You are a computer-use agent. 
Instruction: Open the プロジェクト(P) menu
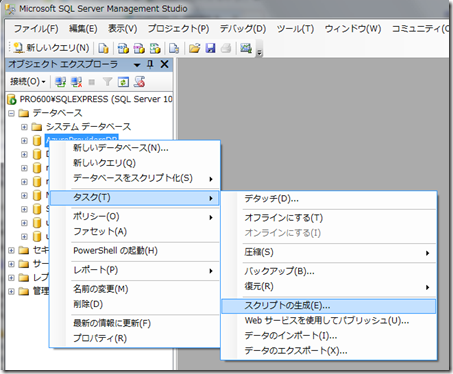[178, 29]
